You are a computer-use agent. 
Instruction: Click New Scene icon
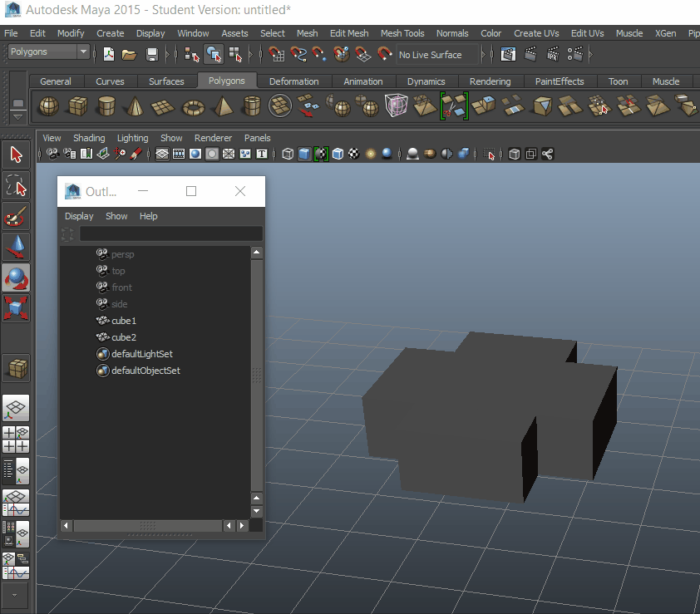pyautogui.click(x=108, y=55)
